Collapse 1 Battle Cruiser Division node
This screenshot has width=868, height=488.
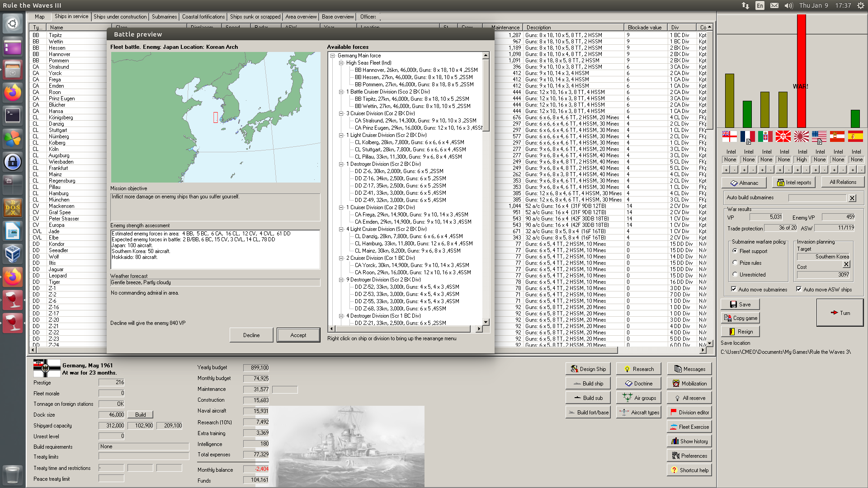pos(341,92)
